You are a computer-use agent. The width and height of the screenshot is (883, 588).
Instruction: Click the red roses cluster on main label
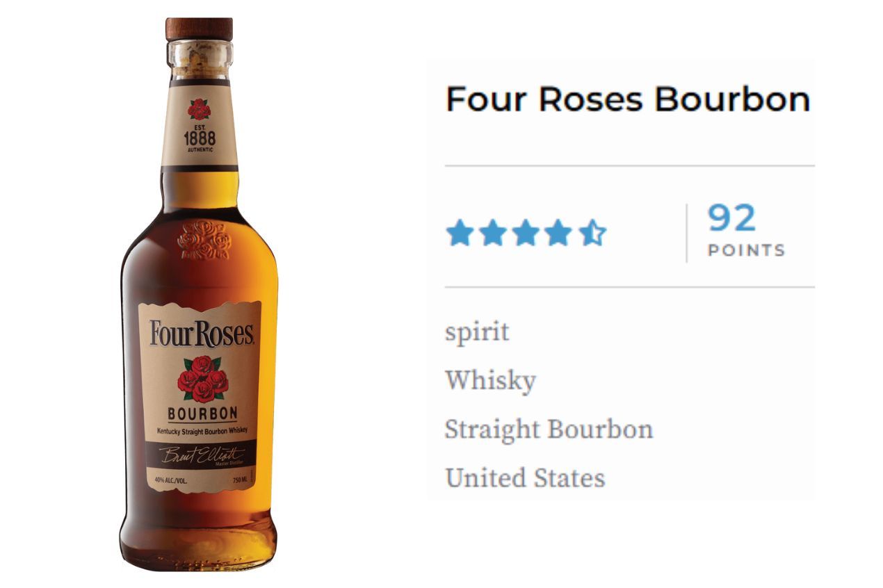(x=202, y=379)
